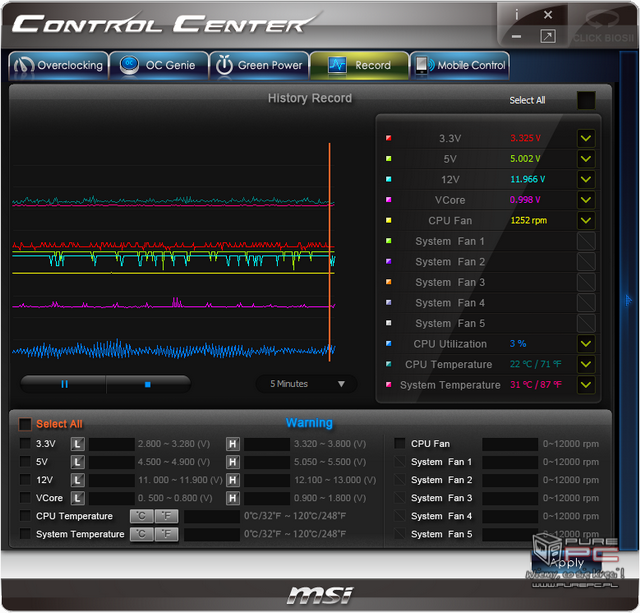The width and height of the screenshot is (640, 613).
Task: Click the purple System Fan 2 swatch
Action: click(x=389, y=261)
